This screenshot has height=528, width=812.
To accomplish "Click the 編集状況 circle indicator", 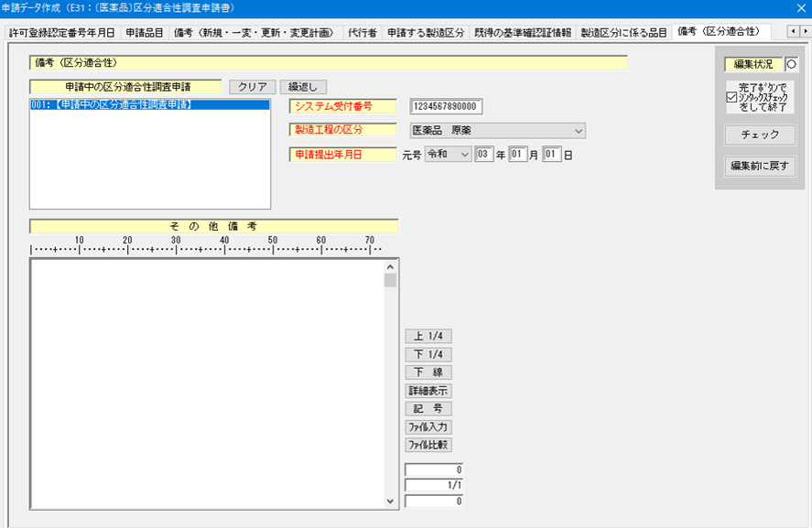I will click(x=791, y=64).
